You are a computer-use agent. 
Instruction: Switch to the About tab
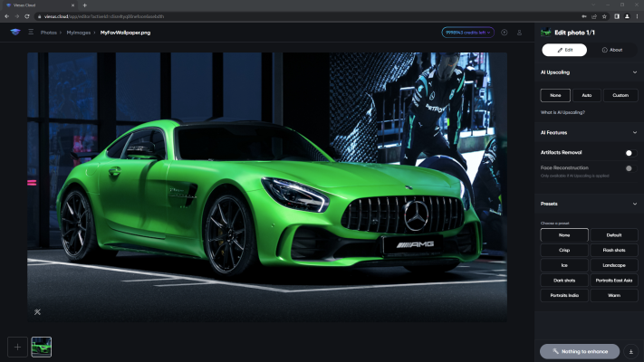pyautogui.click(x=612, y=50)
